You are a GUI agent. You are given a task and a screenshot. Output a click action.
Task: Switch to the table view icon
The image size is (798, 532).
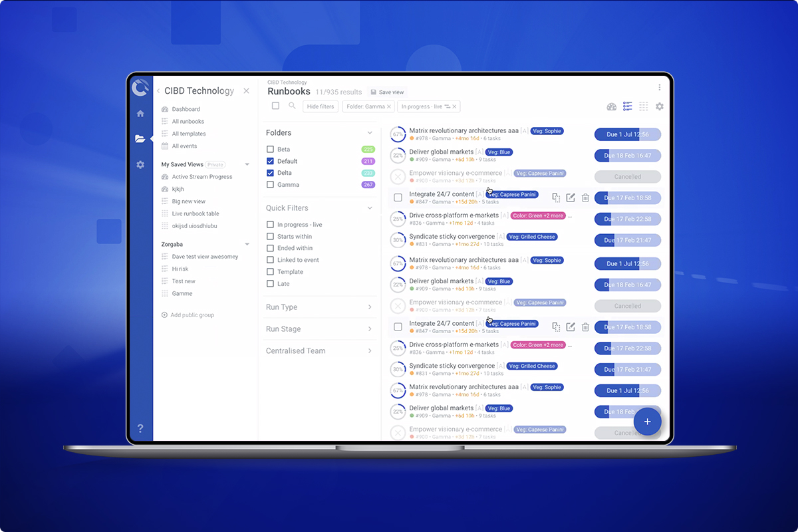click(x=643, y=106)
